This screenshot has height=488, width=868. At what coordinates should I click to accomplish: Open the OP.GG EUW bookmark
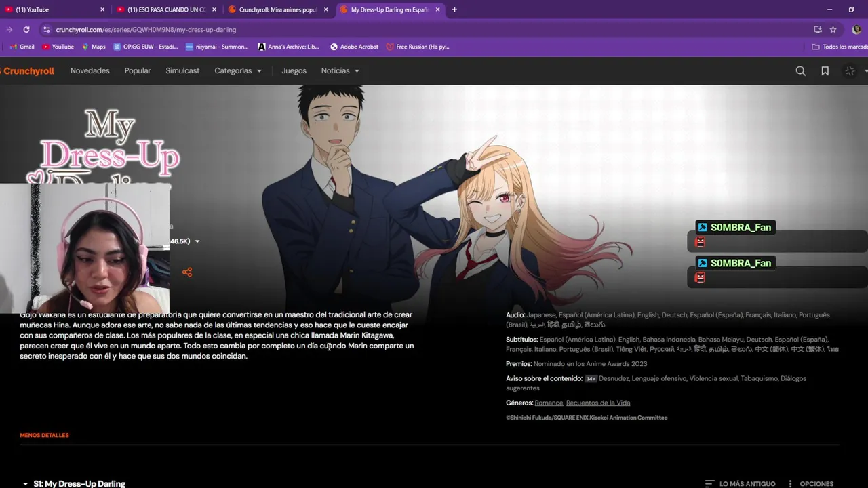coord(146,47)
